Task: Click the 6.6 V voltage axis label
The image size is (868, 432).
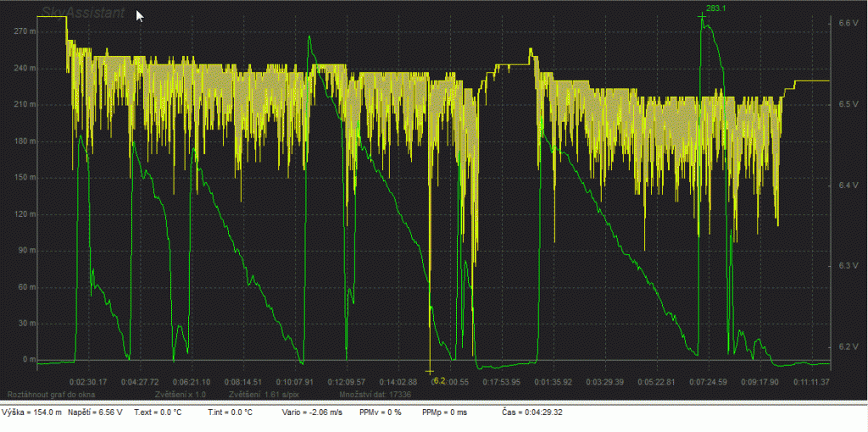Action: coord(848,23)
